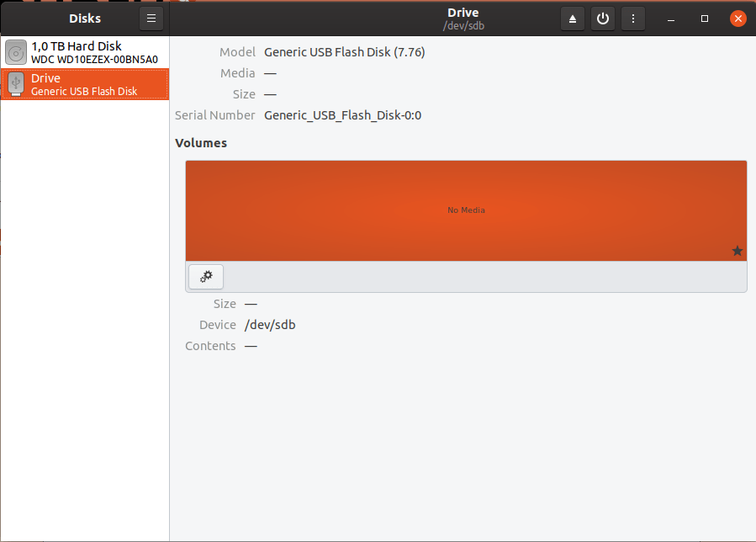This screenshot has height=542, width=756.
Task: Power off the selected drive
Action: 603,18
